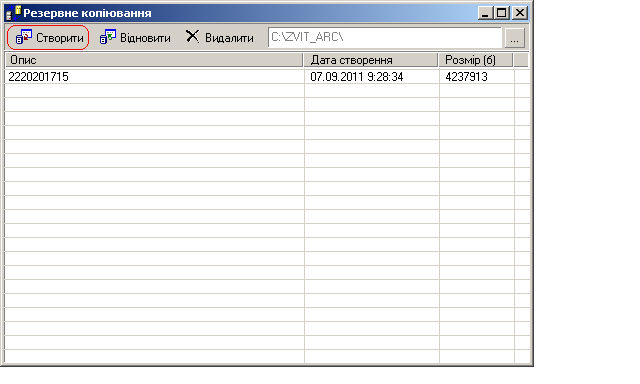
Task: Click the Створити backup icon
Action: click(x=24, y=37)
